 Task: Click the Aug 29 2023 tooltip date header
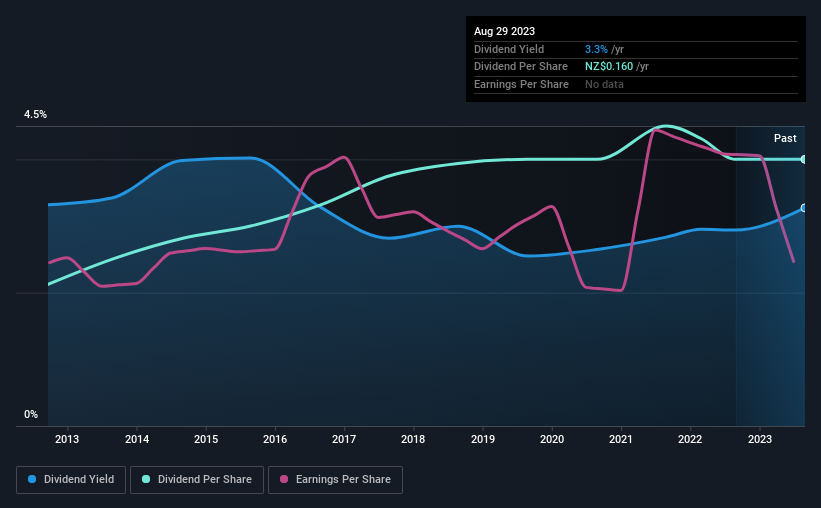point(504,31)
